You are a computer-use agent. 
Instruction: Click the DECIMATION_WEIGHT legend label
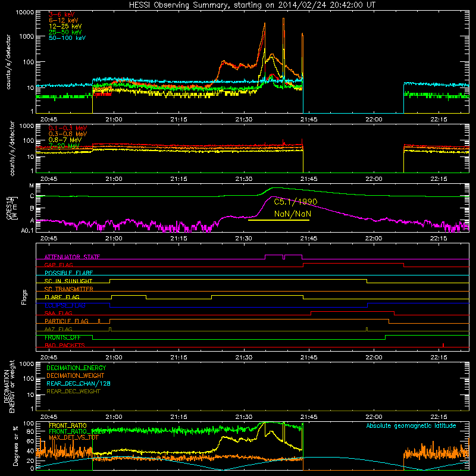[76, 376]
